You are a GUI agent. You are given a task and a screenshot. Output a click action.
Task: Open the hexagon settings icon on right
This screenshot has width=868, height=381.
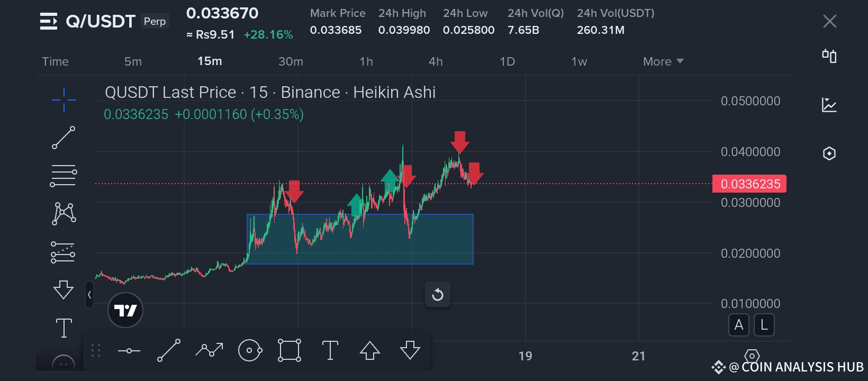coord(829,153)
